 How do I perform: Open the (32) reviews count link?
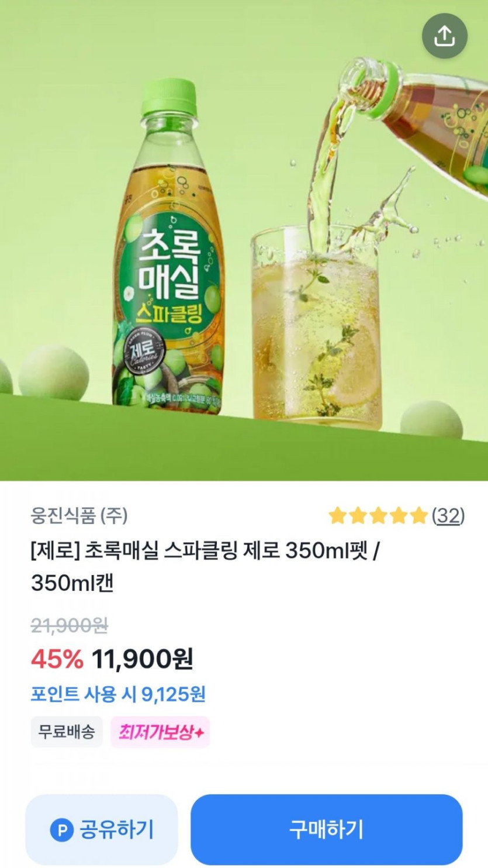coord(448,515)
